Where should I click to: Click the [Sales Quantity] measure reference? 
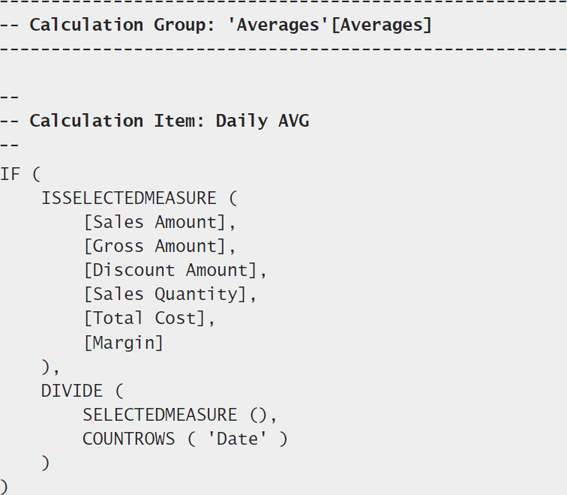click(x=165, y=294)
